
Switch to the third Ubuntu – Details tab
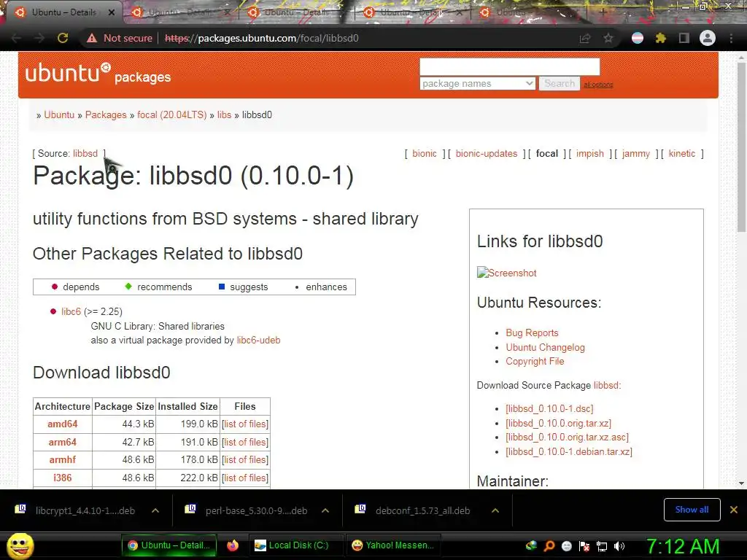pos(295,12)
